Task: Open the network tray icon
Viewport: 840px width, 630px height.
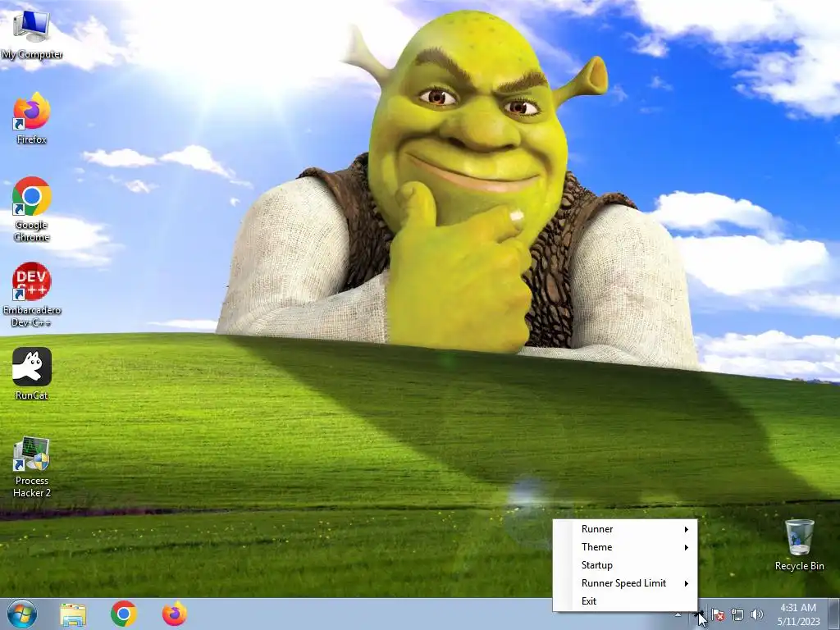Action: point(737,614)
